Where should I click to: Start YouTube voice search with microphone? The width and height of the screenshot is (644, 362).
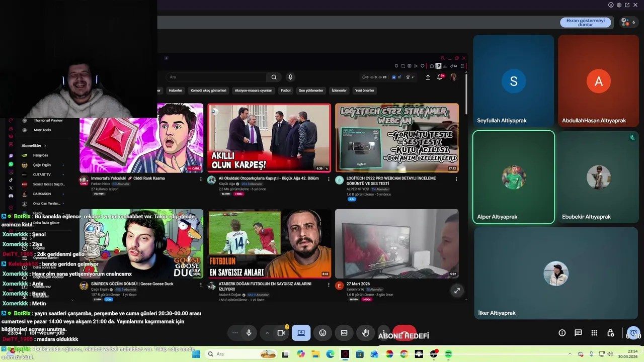(290, 77)
